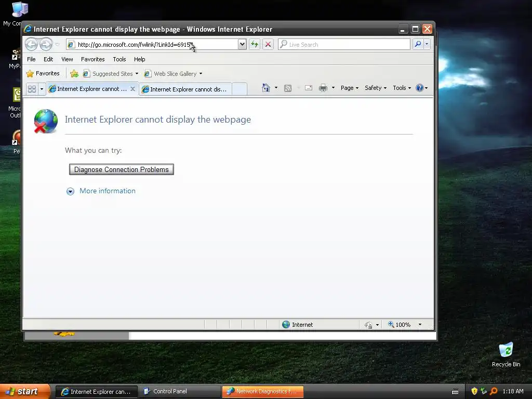Click the 100% zoom level button
Viewport: 532px width, 399px height.
click(x=399, y=325)
